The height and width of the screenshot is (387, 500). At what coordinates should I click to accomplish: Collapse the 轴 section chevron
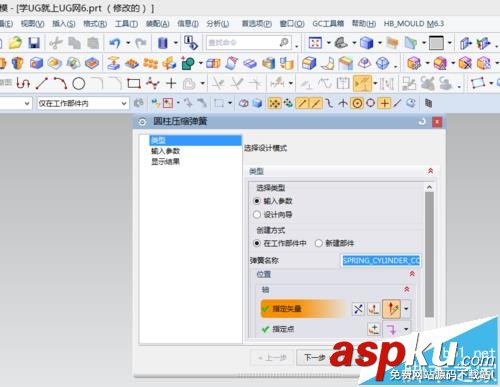click(x=406, y=289)
